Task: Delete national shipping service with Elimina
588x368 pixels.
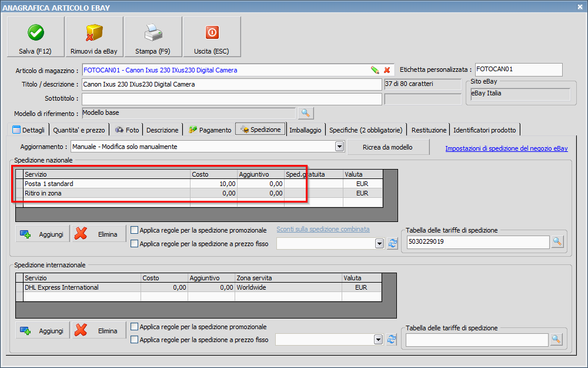Action: [x=99, y=234]
